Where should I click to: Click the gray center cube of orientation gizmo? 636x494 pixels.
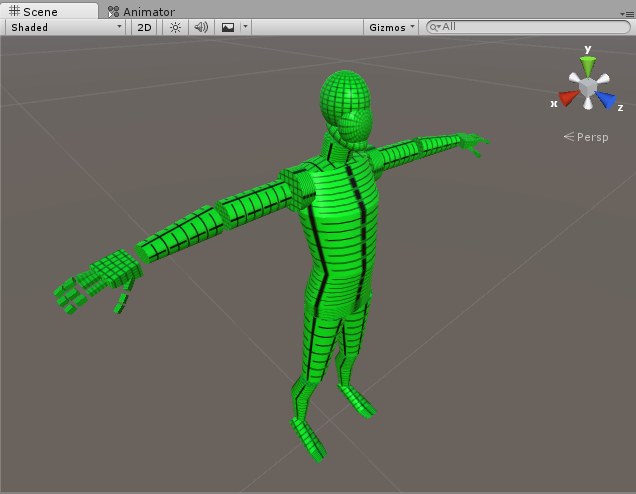(588, 89)
